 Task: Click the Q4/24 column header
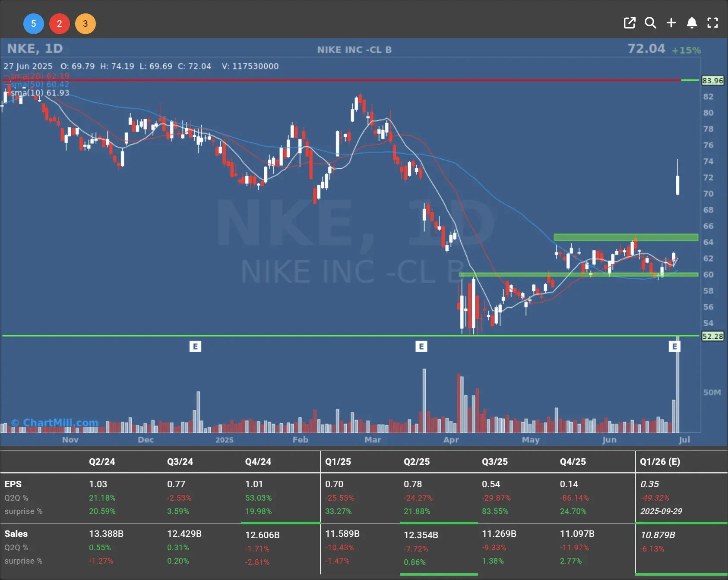pyautogui.click(x=258, y=461)
